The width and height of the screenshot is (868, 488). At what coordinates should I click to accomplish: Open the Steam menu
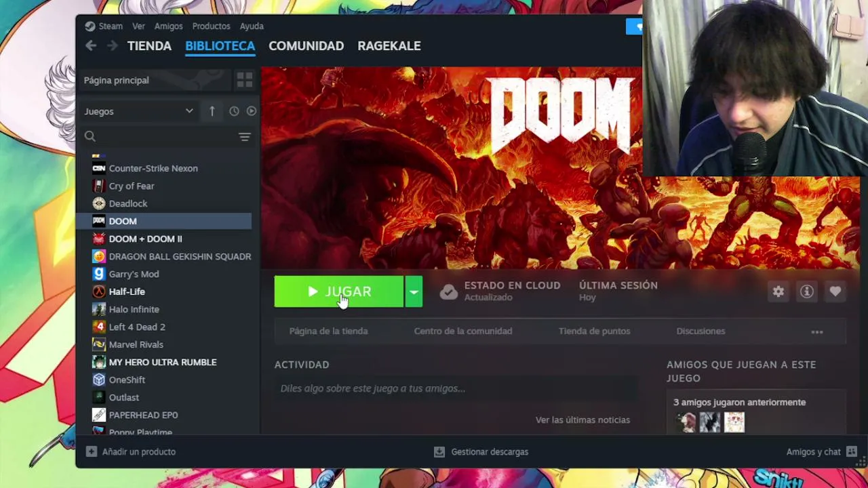tap(111, 26)
